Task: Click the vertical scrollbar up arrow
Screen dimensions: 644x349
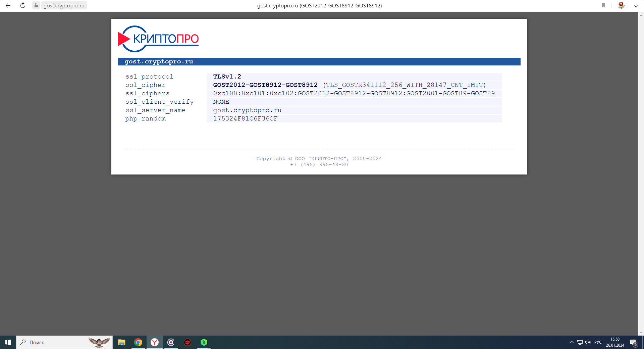Action: point(641,15)
